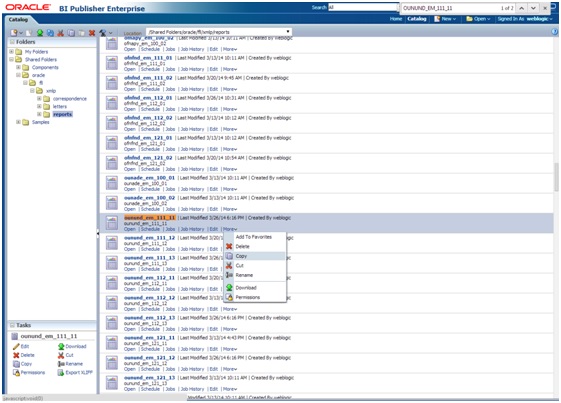Image resolution: width=561 pixels, height=403 pixels.
Task: Click the vertical scrollbar of the catalog list
Action: tap(557, 177)
